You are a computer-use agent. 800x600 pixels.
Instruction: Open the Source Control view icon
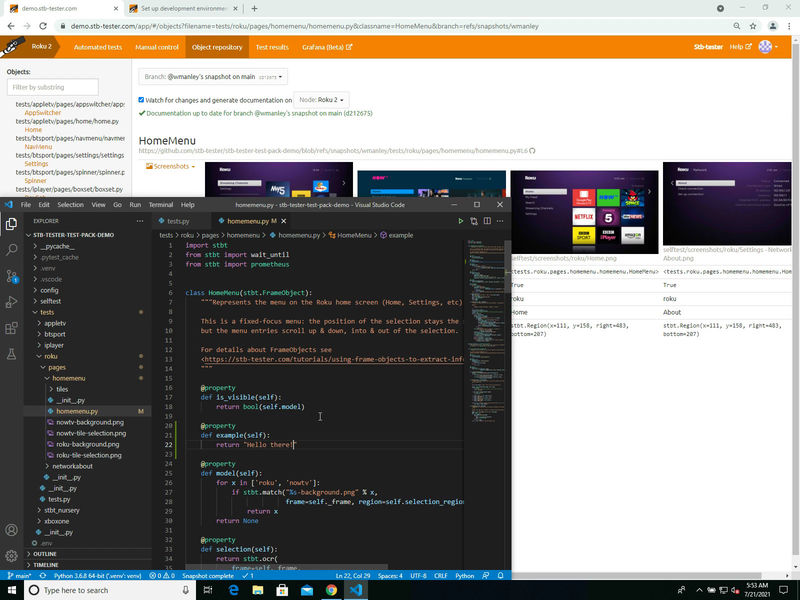coord(11,275)
